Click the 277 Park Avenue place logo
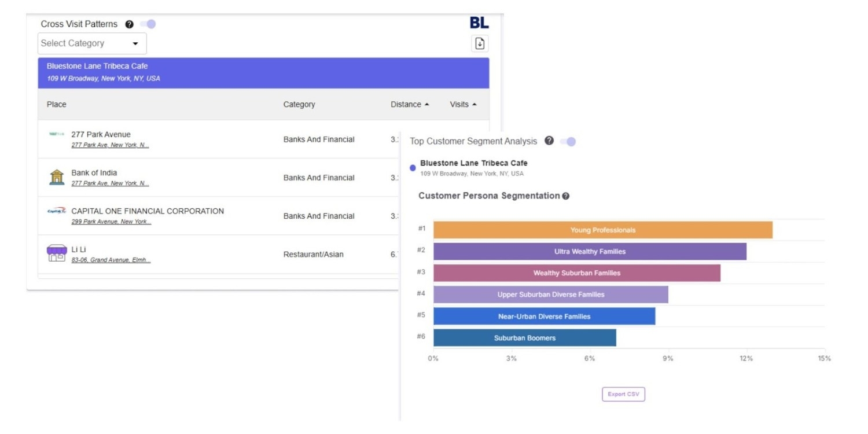The height and width of the screenshot is (434, 868). pyautogui.click(x=57, y=134)
